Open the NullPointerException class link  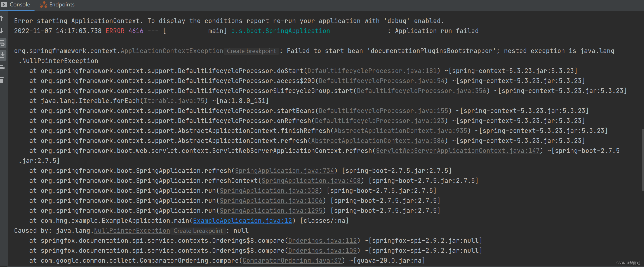pos(132,231)
